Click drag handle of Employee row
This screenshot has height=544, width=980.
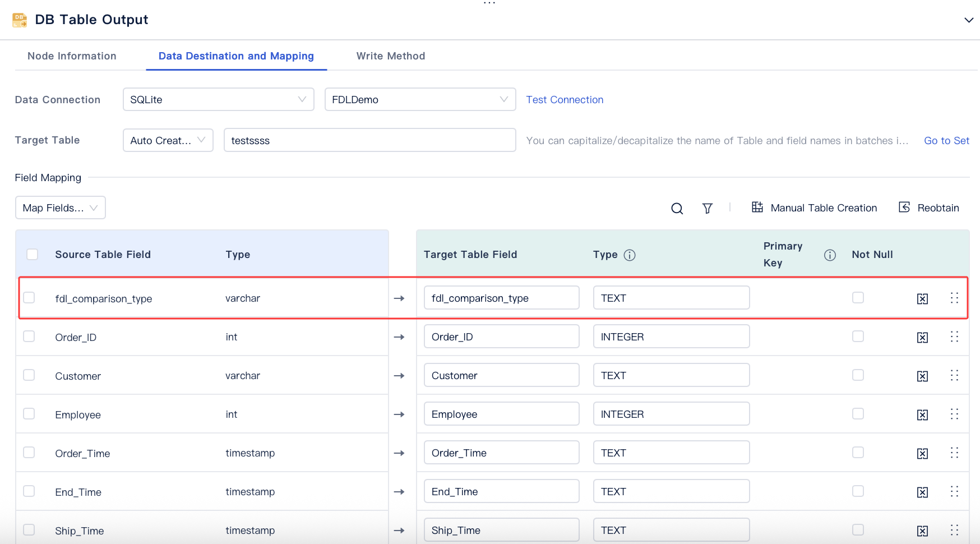[x=954, y=414]
